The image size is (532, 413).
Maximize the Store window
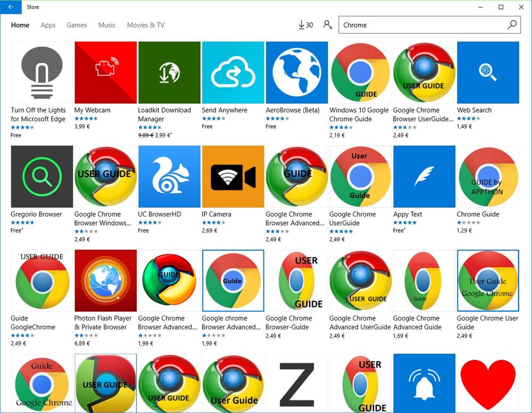click(501, 7)
